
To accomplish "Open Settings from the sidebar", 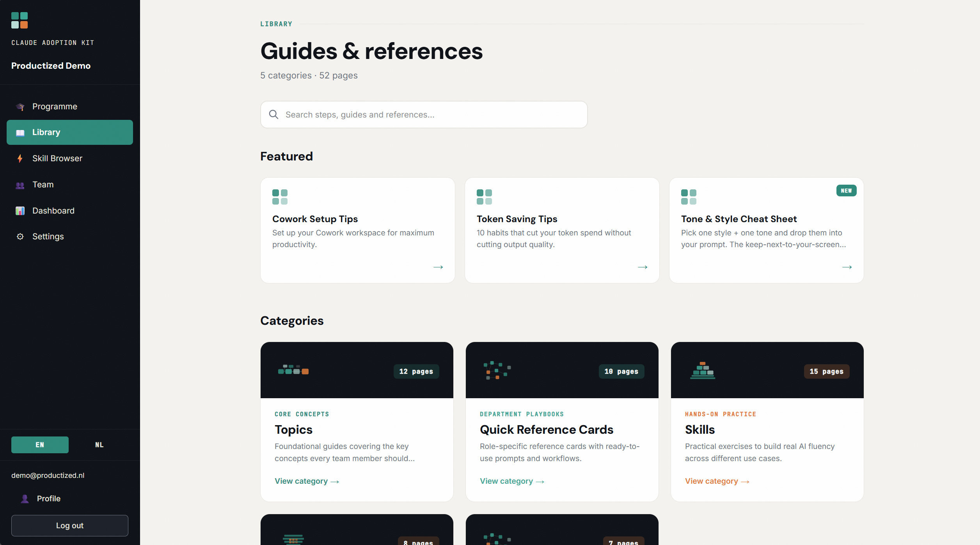I will coord(70,237).
